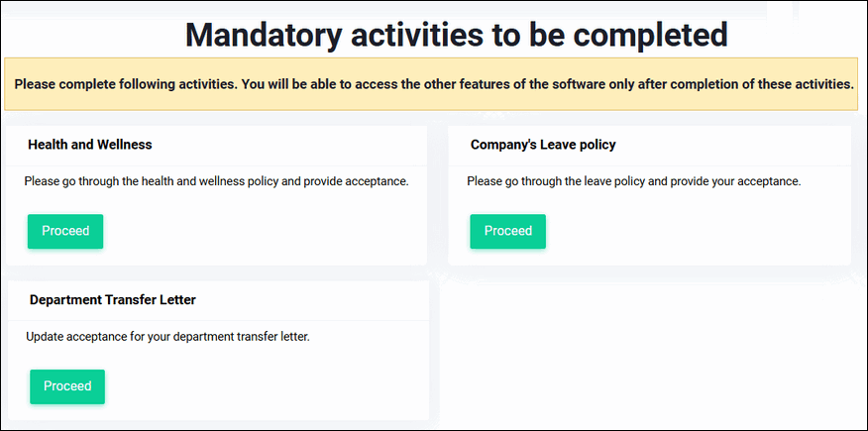Click the health and wellness policy description text
This screenshot has height=431, width=868.
(216, 182)
